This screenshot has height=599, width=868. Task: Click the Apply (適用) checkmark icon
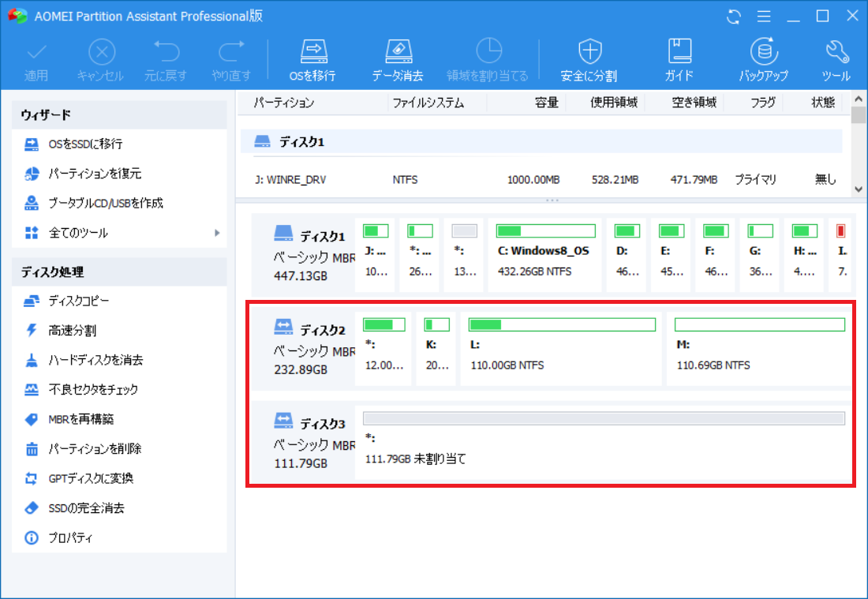36,53
